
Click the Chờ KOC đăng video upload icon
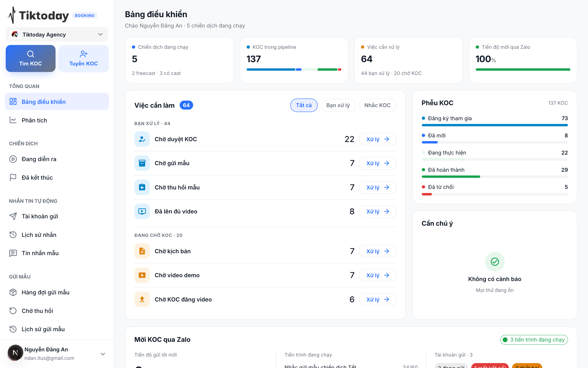point(142,299)
